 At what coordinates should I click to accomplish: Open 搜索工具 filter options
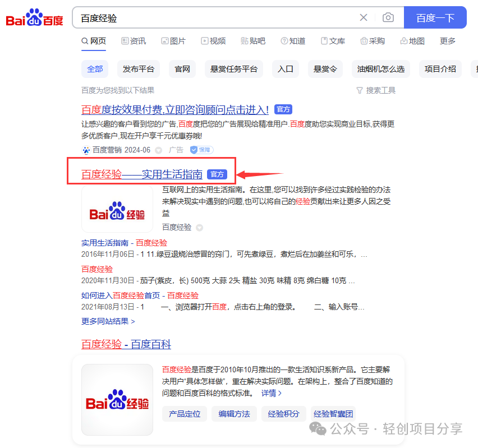376,90
